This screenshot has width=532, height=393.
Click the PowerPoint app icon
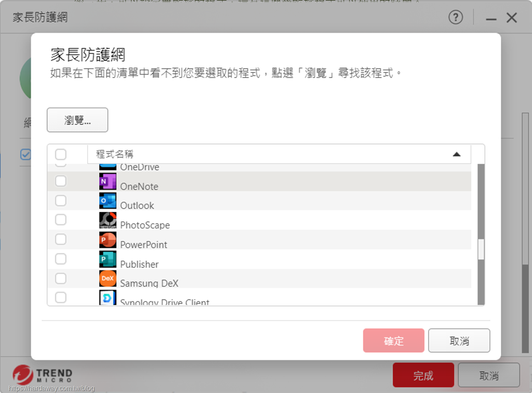108,240
